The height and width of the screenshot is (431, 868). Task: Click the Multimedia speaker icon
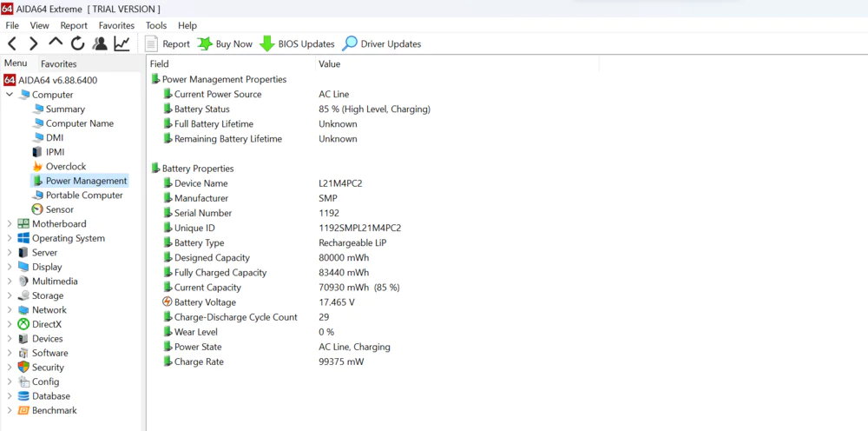click(23, 282)
